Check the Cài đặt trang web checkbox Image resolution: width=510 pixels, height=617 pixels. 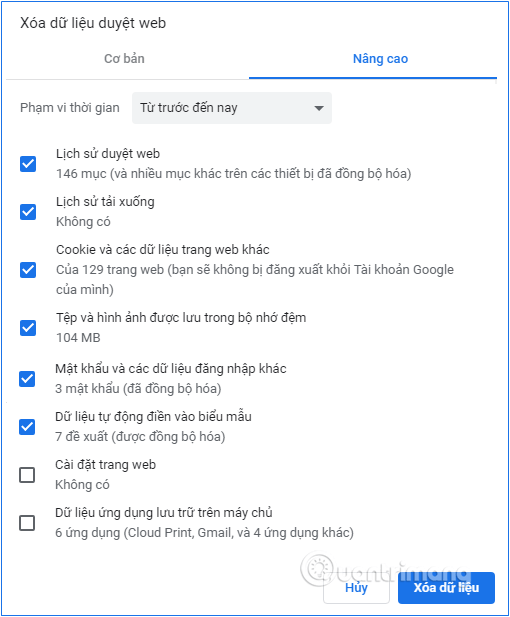(27, 475)
